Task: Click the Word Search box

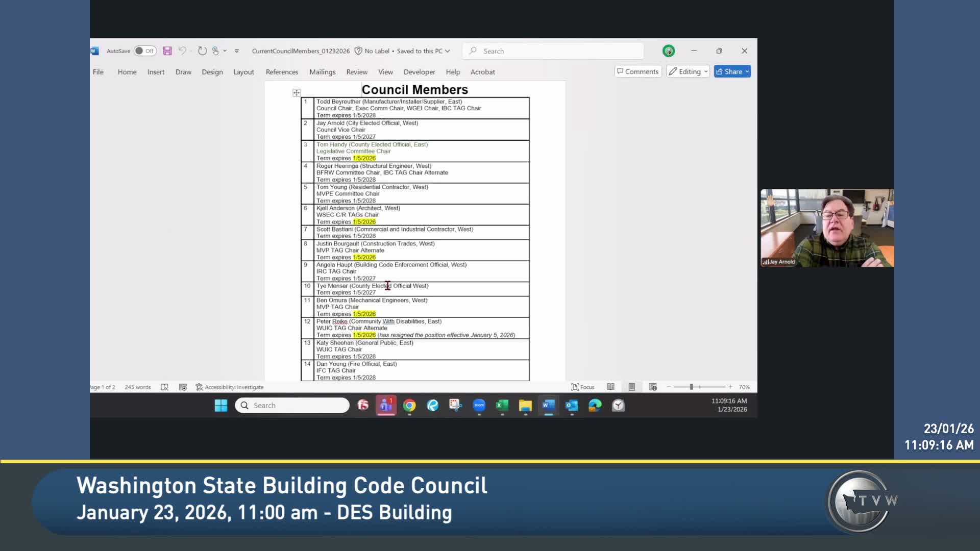Action: (553, 51)
